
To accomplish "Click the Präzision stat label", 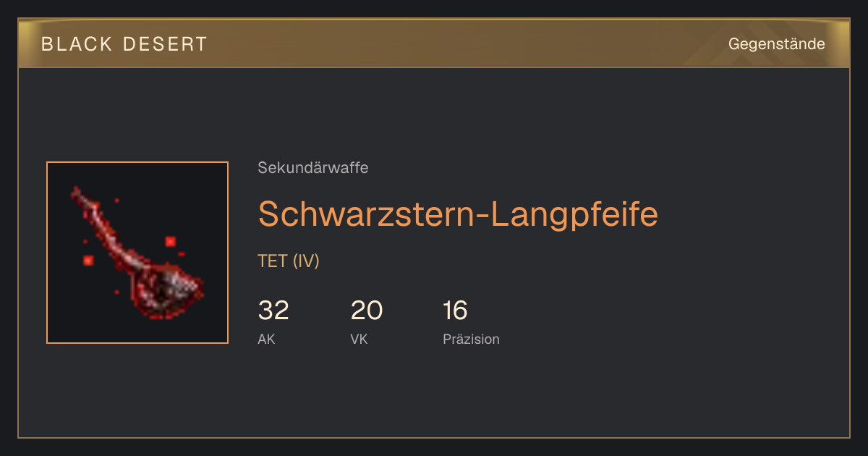I will coord(471,339).
